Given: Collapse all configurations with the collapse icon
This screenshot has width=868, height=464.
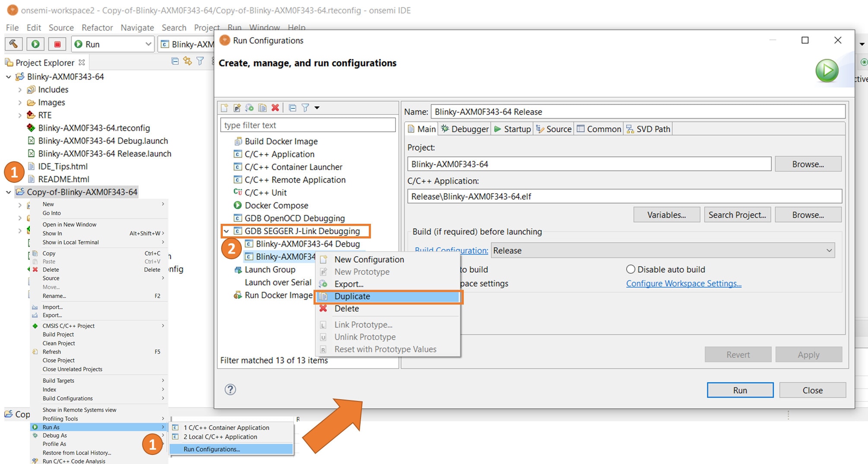Looking at the screenshot, I should (292, 108).
